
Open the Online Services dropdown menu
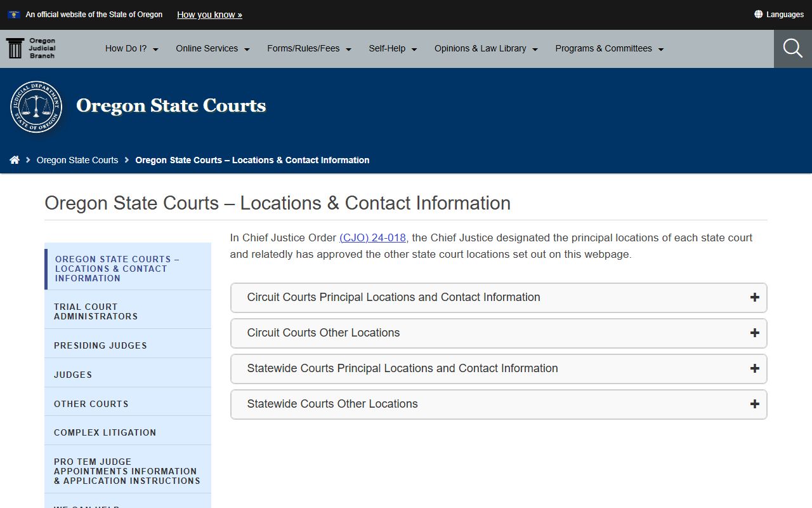pyautogui.click(x=213, y=48)
